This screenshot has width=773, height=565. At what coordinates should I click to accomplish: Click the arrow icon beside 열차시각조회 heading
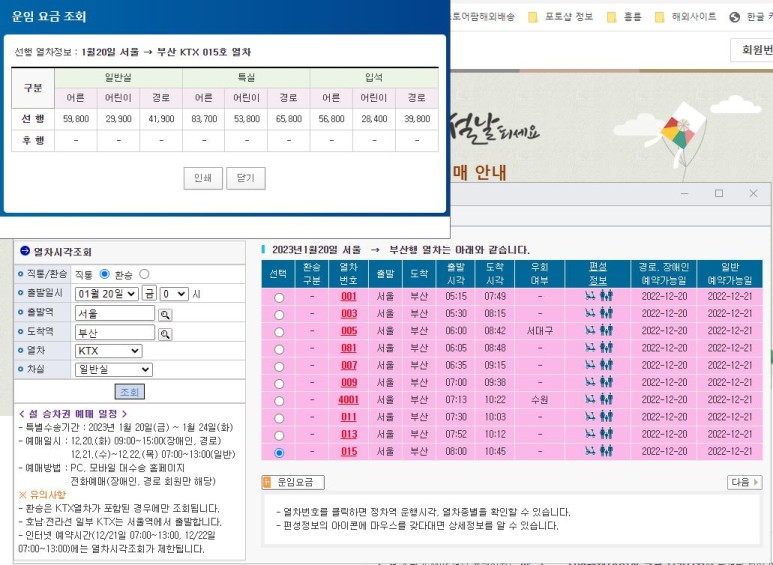(25, 251)
